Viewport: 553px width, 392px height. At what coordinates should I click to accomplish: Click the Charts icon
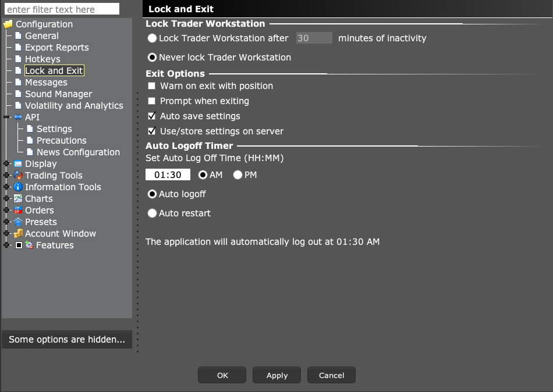pos(18,198)
